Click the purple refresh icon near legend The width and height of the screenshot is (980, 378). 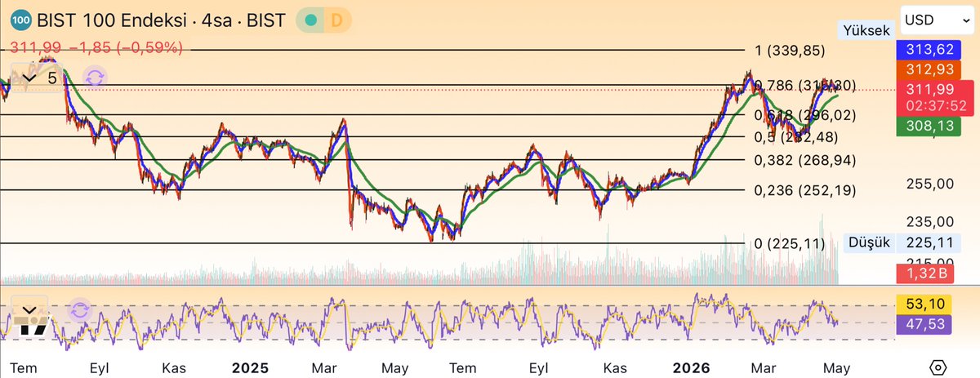tap(95, 78)
